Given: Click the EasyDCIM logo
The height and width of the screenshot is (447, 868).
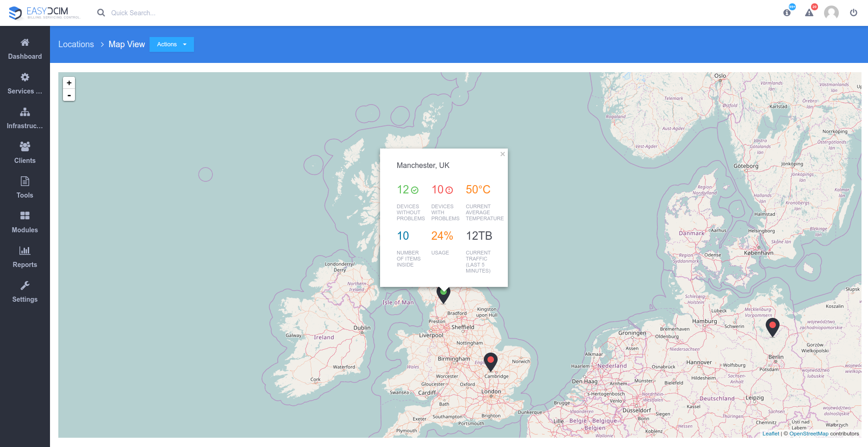Looking at the screenshot, I should [x=44, y=13].
